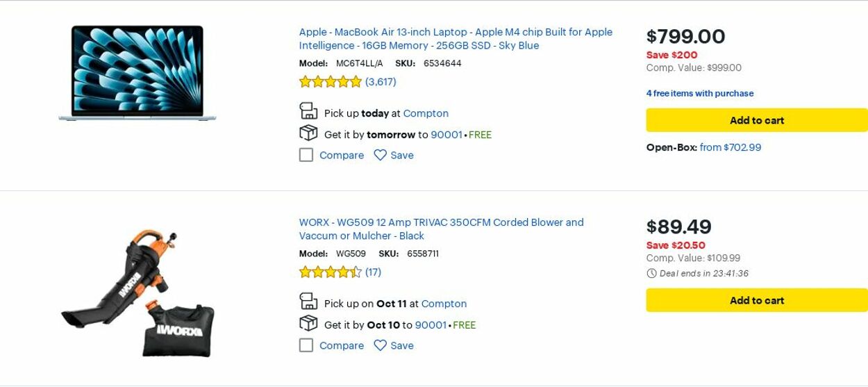The height and width of the screenshot is (387, 868).
Task: View 4 free items with purchase
Action: point(699,93)
